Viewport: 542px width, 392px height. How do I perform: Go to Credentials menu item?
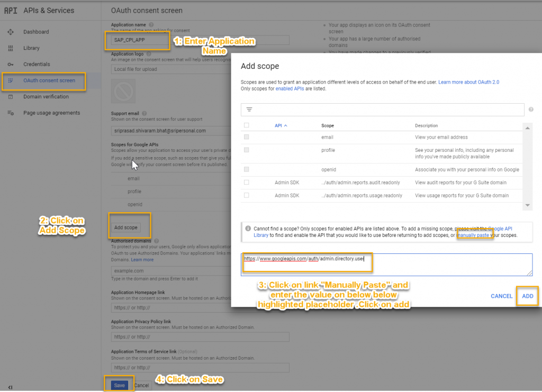click(37, 64)
